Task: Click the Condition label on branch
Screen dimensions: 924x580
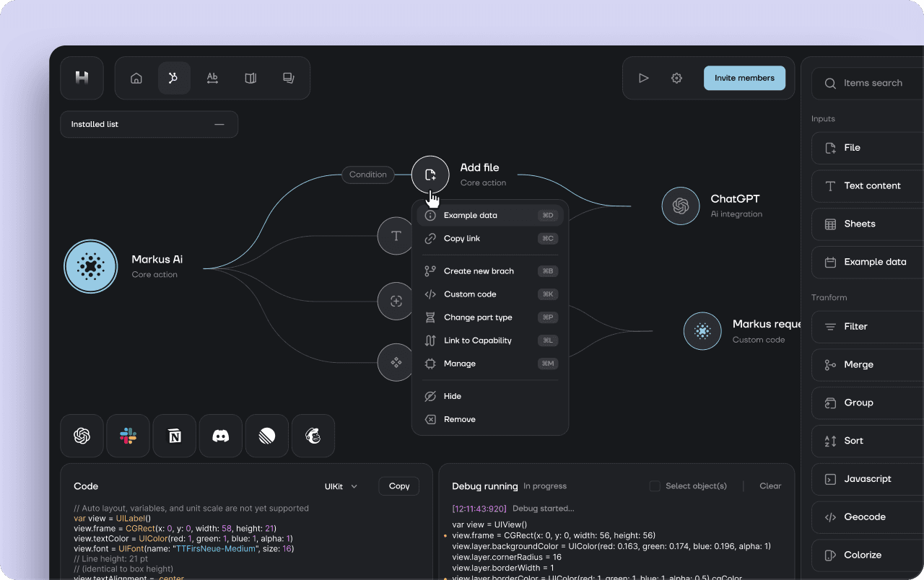Action: (x=368, y=175)
